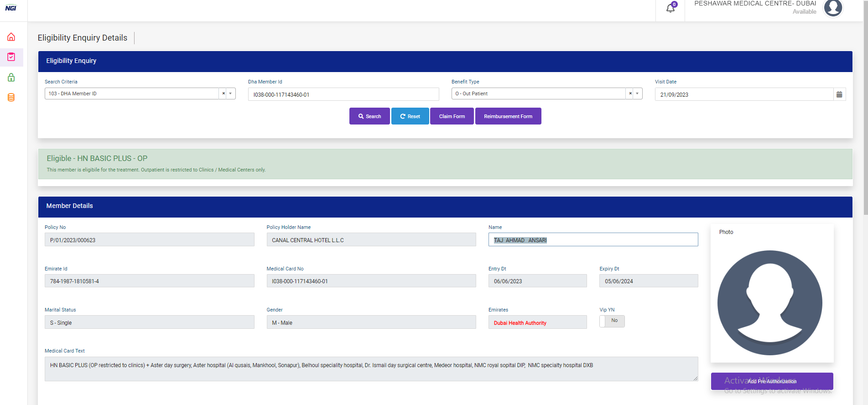The width and height of the screenshot is (868, 405).
Task: Open the home icon in sidebar
Action: [11, 37]
